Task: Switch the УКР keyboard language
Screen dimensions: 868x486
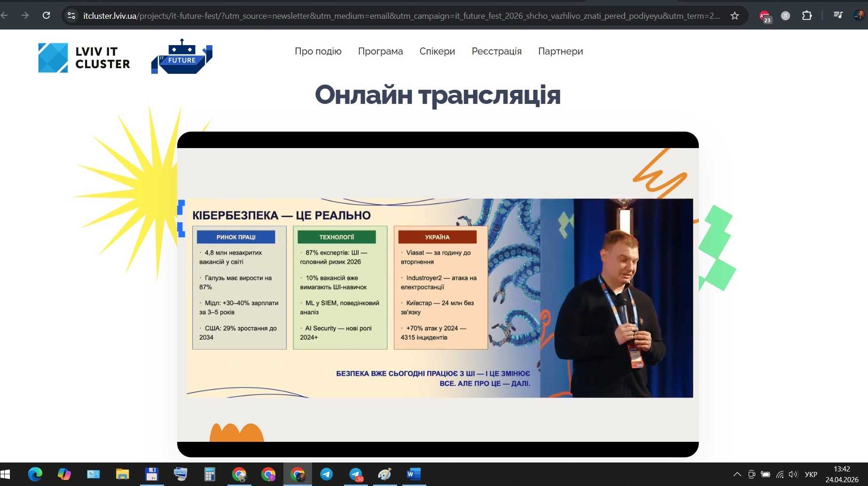Action: tap(811, 474)
